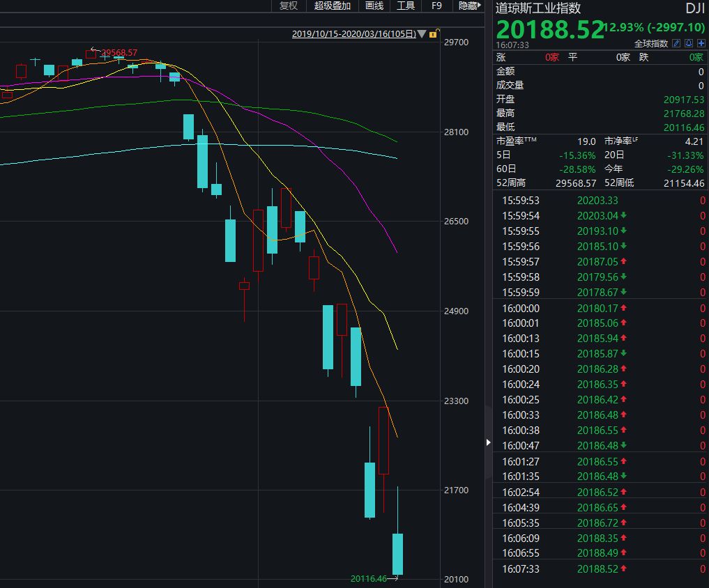709x588 pixels.
Task: Click the 成交量 volume label
Action: pyautogui.click(x=510, y=86)
